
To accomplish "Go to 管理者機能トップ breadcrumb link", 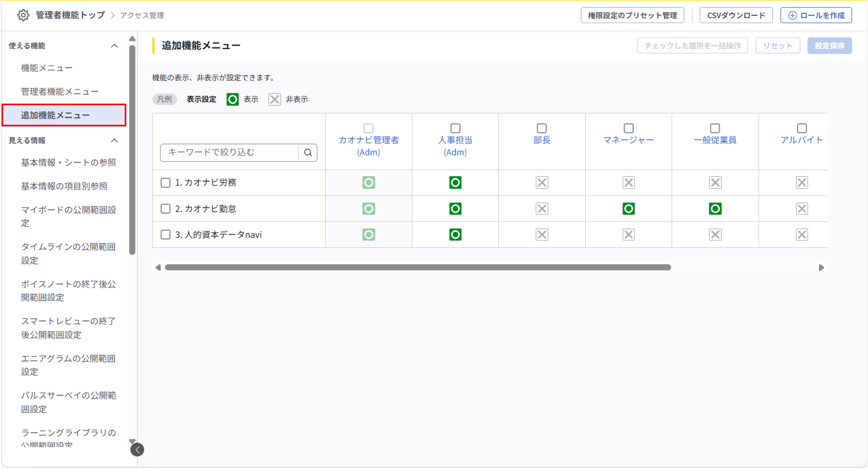I will (70, 15).
